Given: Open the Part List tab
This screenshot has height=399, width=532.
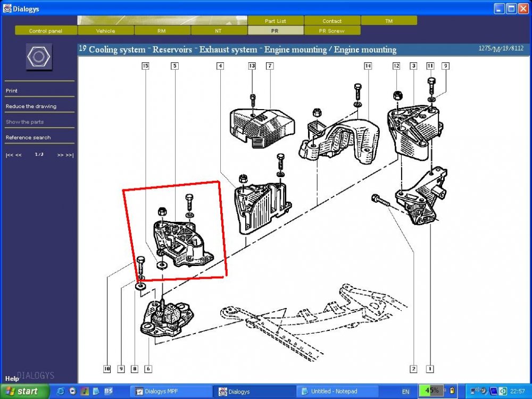Looking at the screenshot, I should pos(276,21).
